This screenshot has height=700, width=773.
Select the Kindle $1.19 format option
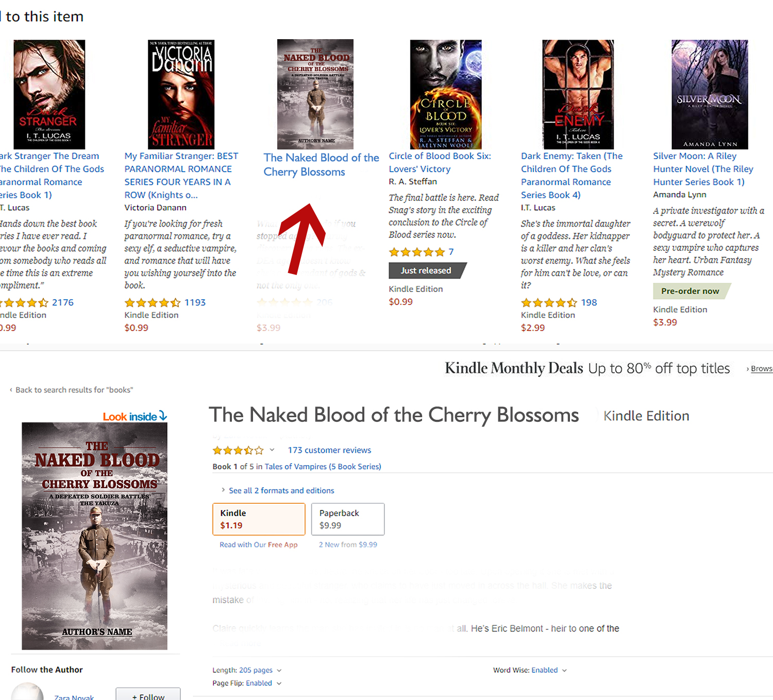[x=259, y=519]
